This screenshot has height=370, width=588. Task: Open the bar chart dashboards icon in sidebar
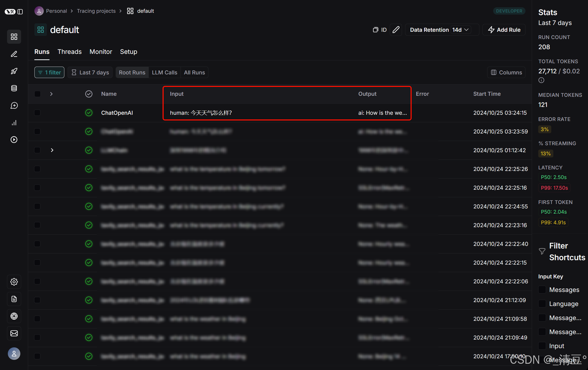[14, 123]
